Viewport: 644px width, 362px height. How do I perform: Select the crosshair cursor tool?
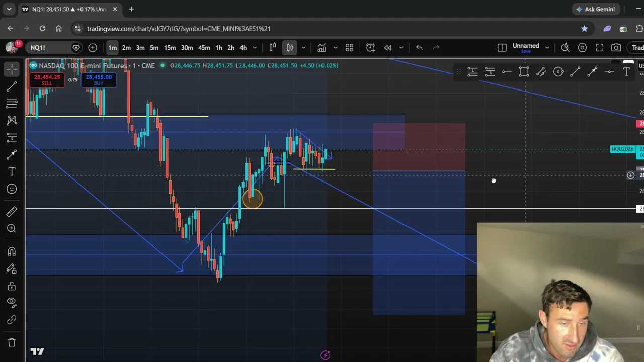12,69
